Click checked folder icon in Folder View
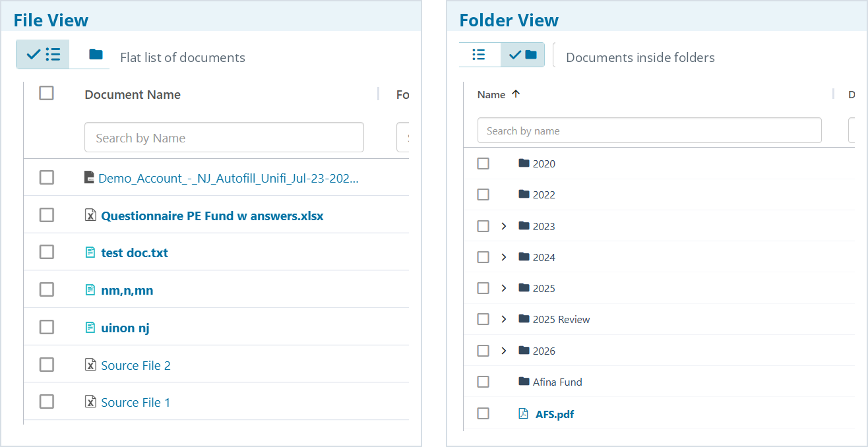Image resolution: width=868 pixels, height=447 pixels. tap(523, 55)
